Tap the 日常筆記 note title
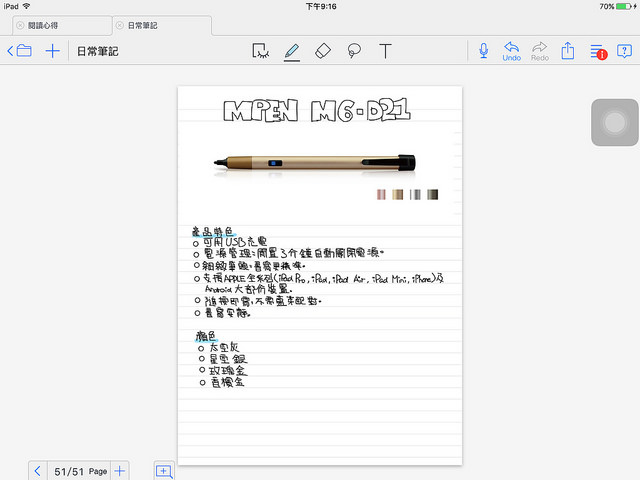The image size is (640, 480). [x=98, y=51]
